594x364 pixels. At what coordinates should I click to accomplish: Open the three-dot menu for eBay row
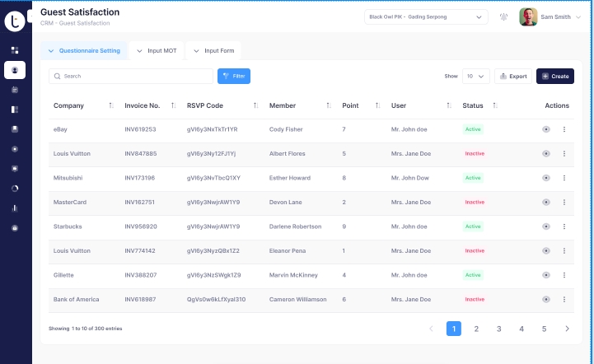[564, 129]
